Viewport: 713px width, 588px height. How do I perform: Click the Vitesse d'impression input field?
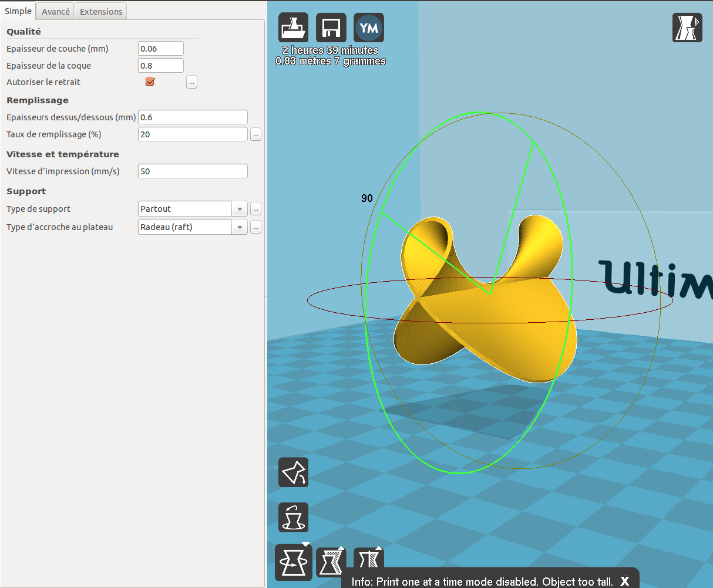click(x=193, y=171)
